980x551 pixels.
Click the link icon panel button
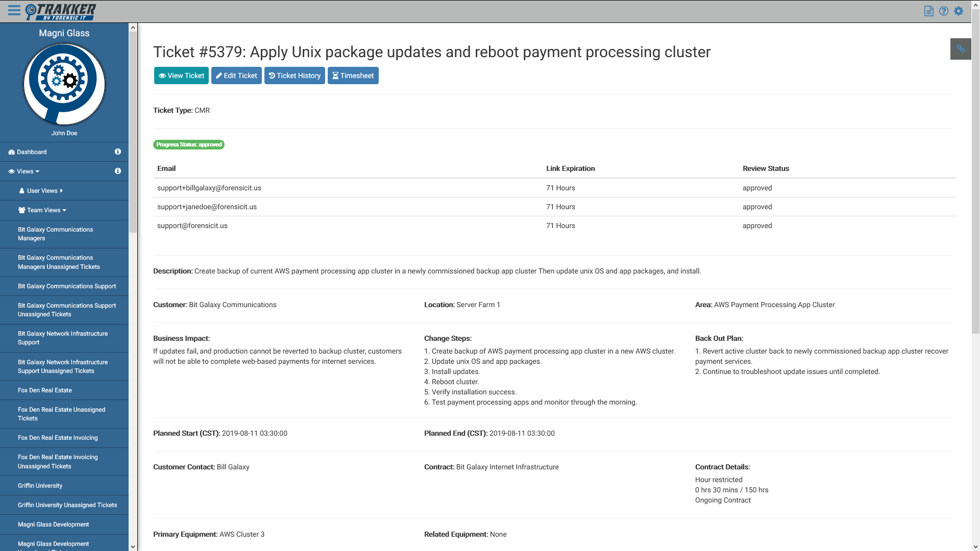pos(960,49)
